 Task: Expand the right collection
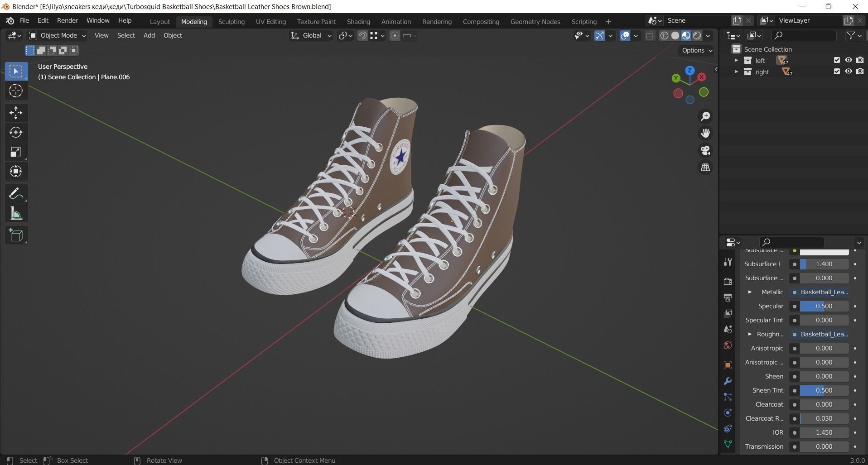click(736, 72)
